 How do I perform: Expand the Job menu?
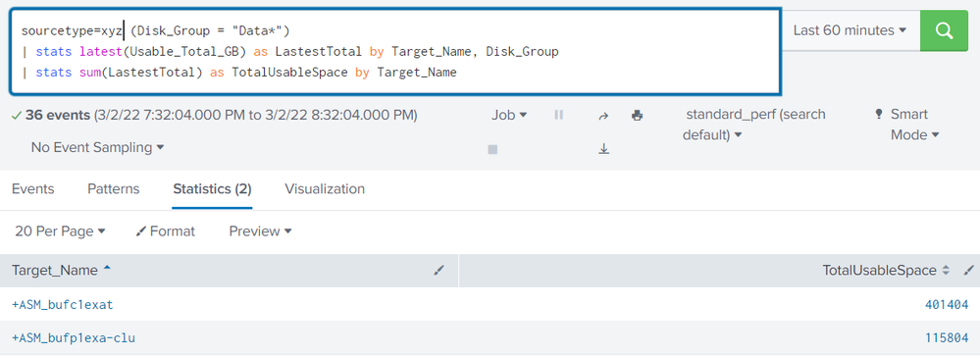pos(509,115)
